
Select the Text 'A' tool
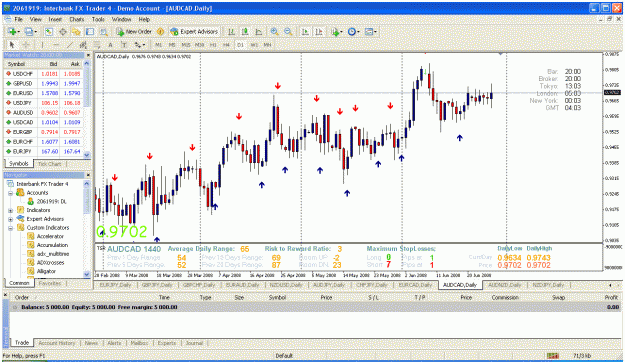[x=110, y=45]
